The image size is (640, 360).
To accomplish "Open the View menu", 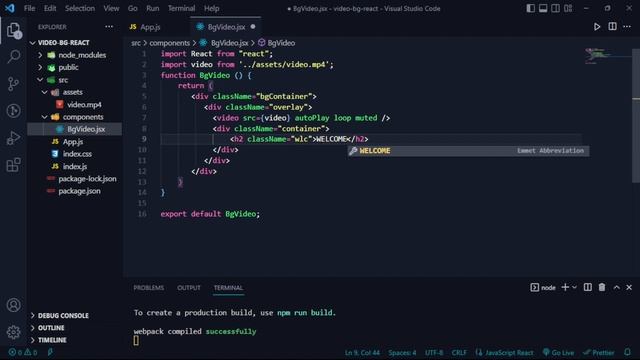I will coord(111,8).
